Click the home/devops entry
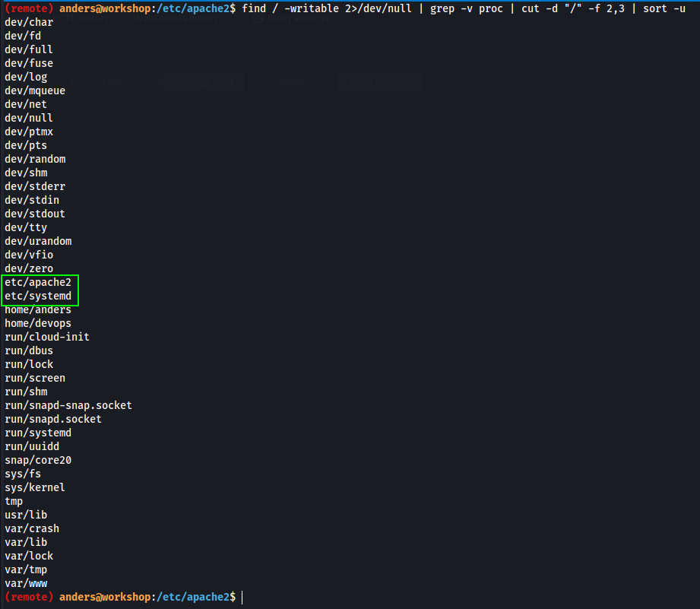The width and height of the screenshot is (700, 609). (38, 323)
